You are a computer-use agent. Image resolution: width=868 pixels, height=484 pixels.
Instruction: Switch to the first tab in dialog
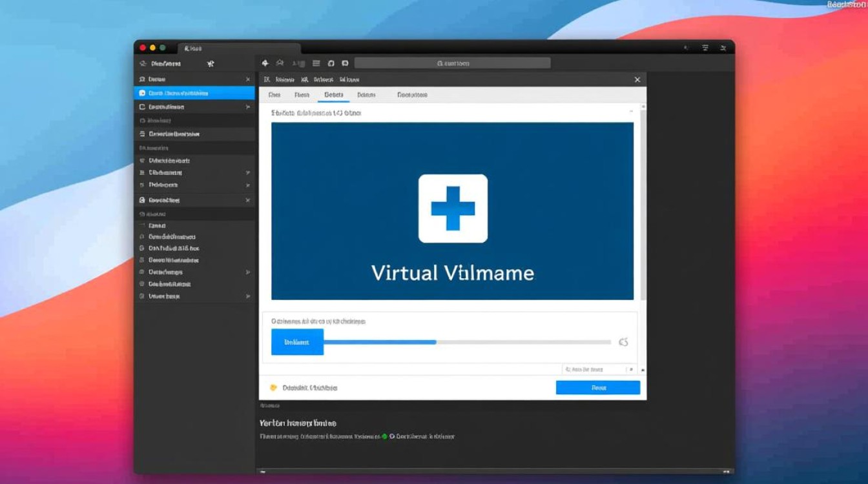(x=274, y=95)
